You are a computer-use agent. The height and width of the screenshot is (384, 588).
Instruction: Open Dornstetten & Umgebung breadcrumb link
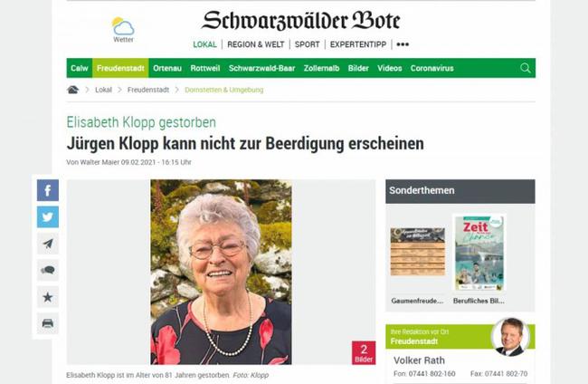pyautogui.click(x=223, y=90)
